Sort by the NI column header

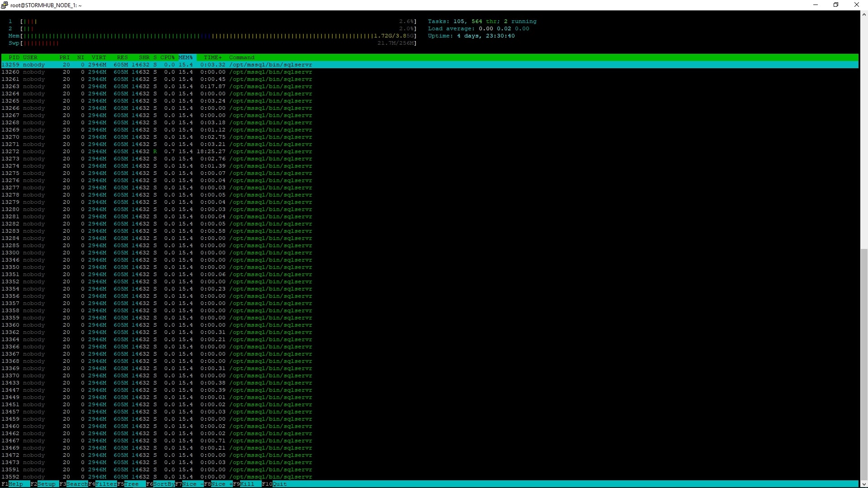(x=80, y=57)
